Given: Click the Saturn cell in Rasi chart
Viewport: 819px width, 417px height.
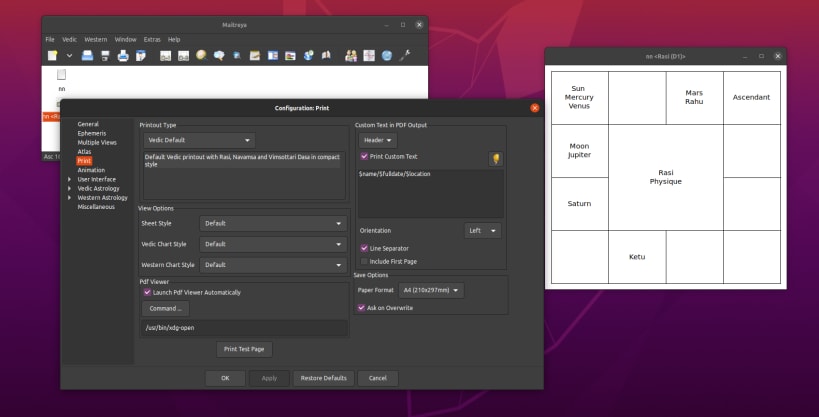Looking at the screenshot, I should tap(580, 204).
